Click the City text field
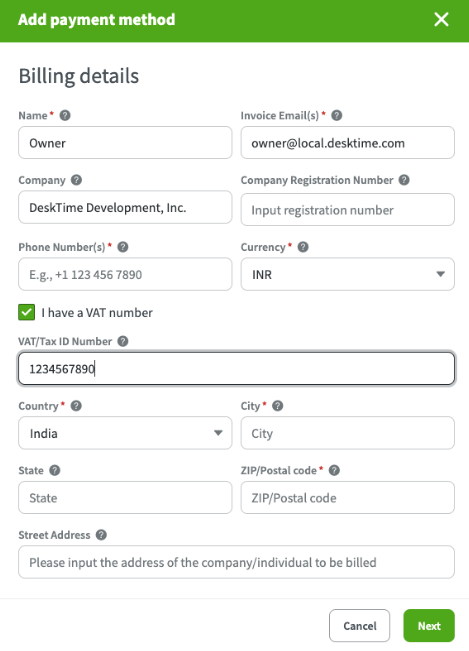This screenshot has width=469, height=651. [347, 433]
